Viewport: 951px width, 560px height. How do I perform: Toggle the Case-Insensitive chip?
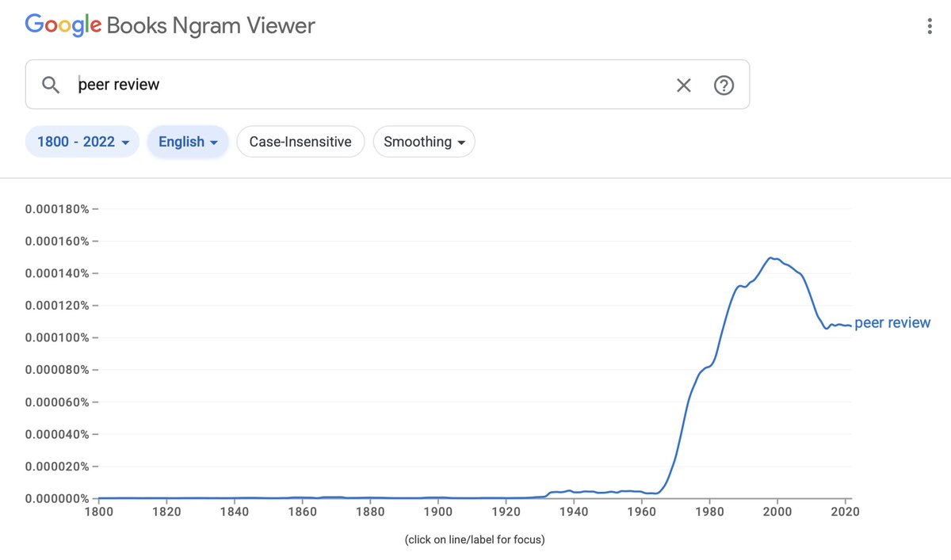(x=300, y=142)
